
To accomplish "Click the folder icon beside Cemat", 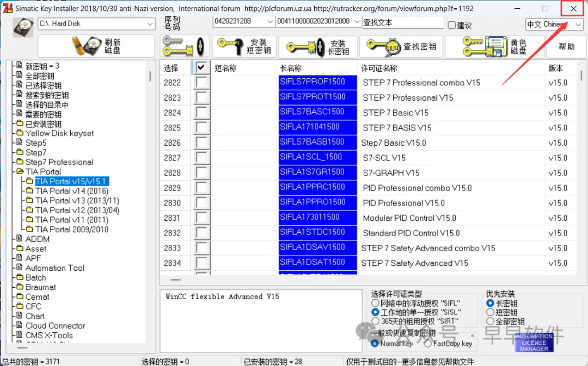I will pos(20,296).
